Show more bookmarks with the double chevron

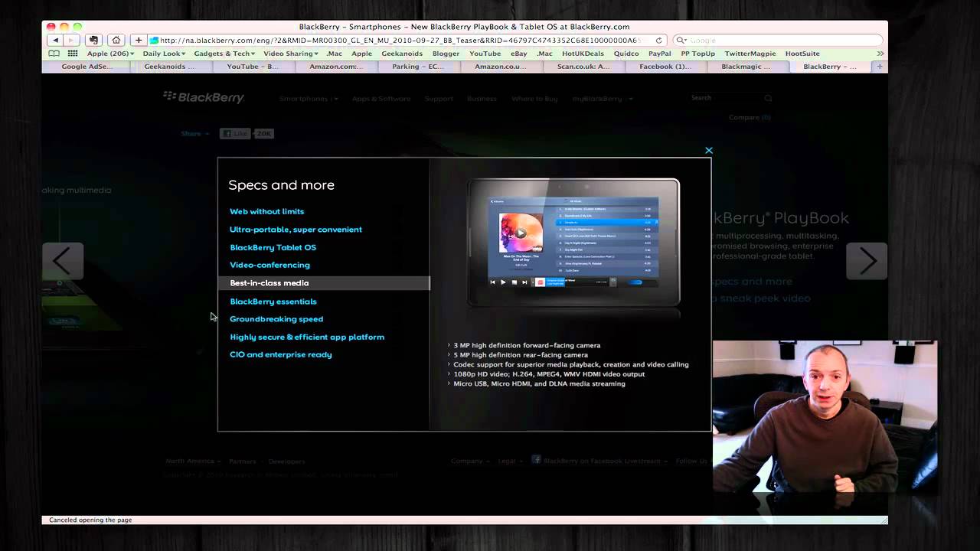tap(880, 54)
